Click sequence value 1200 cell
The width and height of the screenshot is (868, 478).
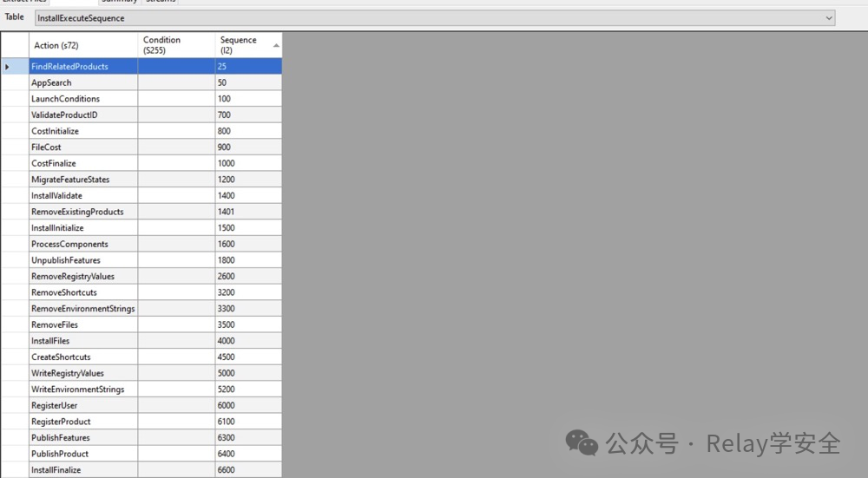pyautogui.click(x=248, y=180)
